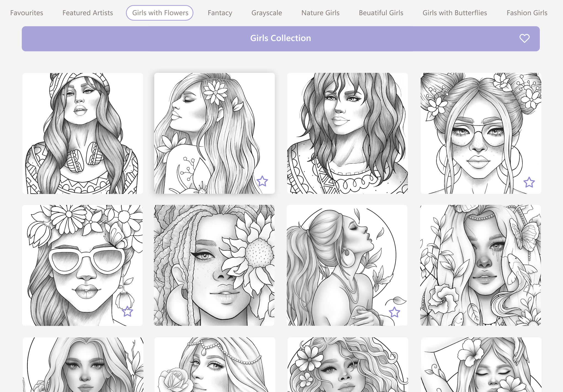Click the star on sunglasses flower crown girl
Screen dimensions: 563x392
128,312
